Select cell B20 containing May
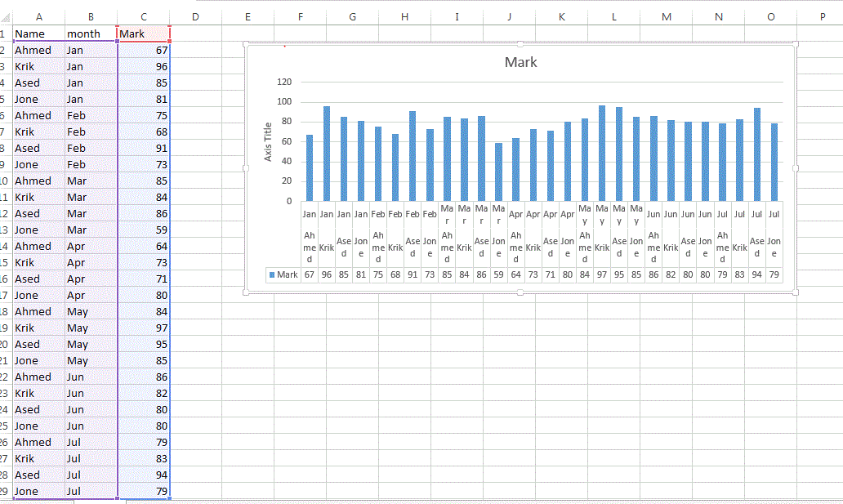This screenshot has width=843, height=504. click(x=91, y=344)
